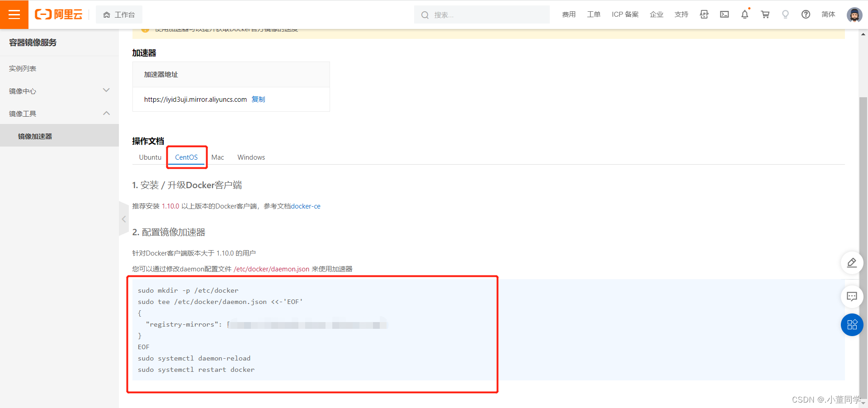
Task: Open the customer service chat bubble icon
Action: [851, 297]
